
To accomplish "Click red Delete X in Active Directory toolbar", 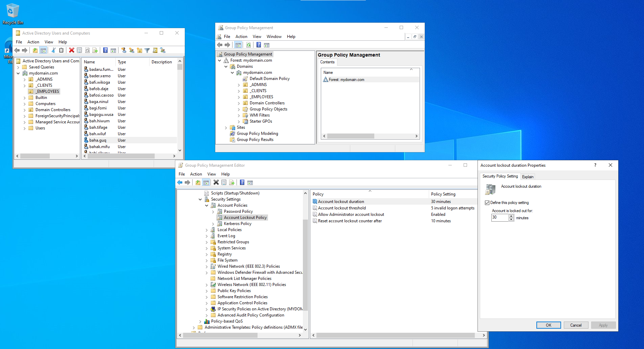I will coord(71,50).
